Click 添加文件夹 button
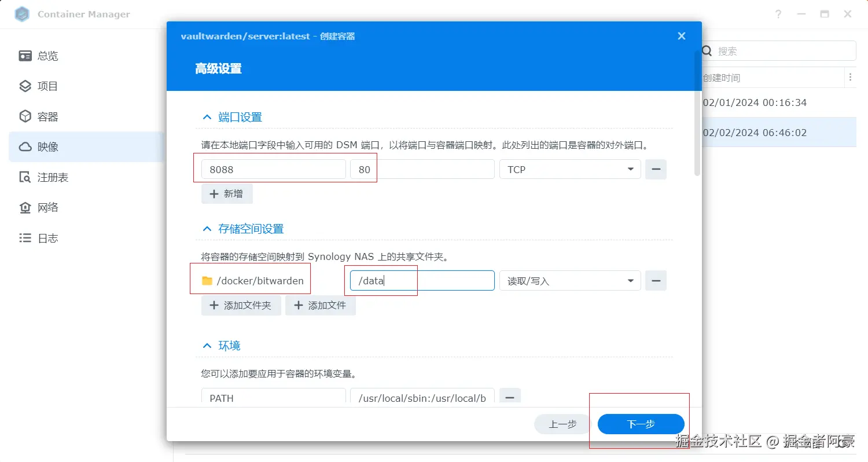The height and width of the screenshot is (462, 868). 241,305
